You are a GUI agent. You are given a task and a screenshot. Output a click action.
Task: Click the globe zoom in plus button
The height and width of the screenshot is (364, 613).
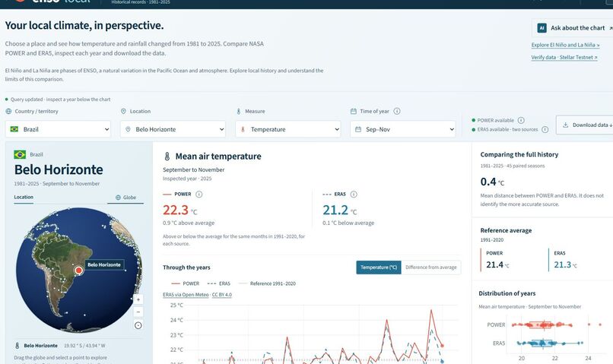tap(138, 299)
